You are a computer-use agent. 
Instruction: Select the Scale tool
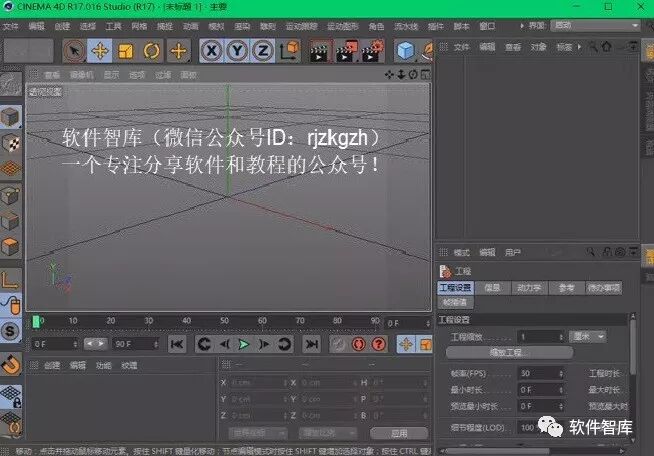[126, 51]
